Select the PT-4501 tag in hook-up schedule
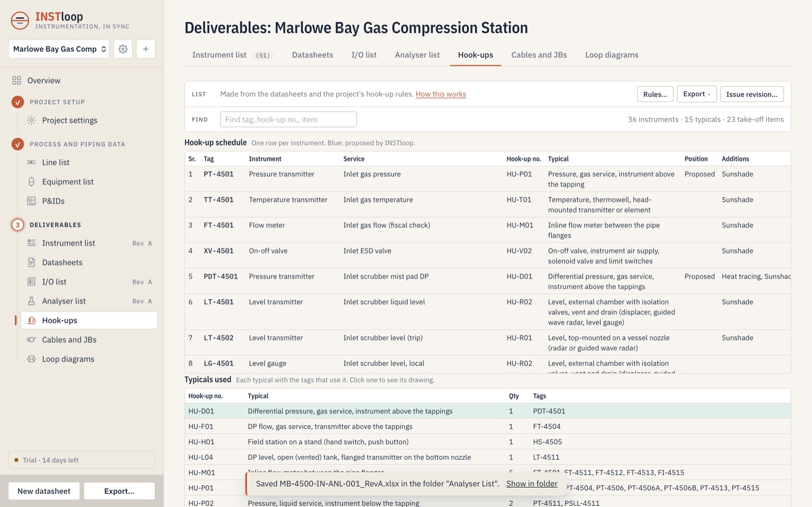 coord(219,174)
